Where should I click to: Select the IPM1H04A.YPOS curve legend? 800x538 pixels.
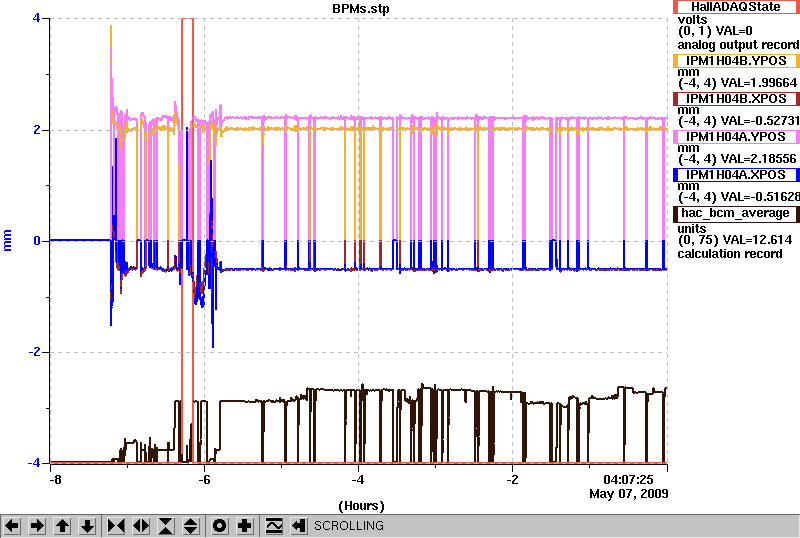(x=736, y=137)
